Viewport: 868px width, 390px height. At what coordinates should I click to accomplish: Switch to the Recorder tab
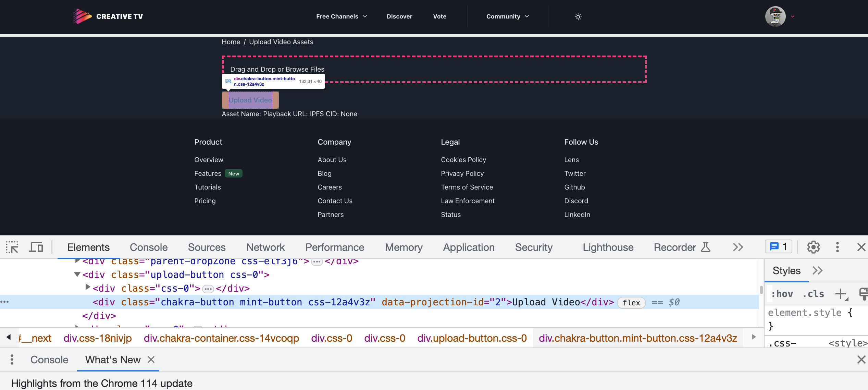coord(682,247)
